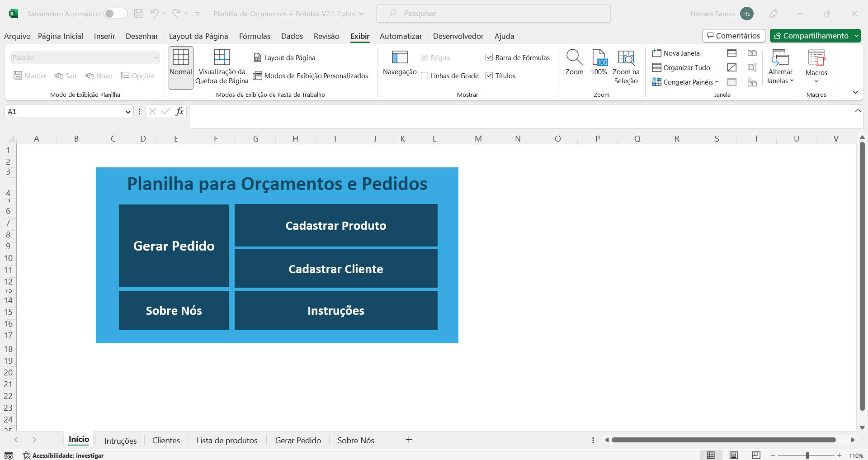Select Normal view mode
This screenshot has width=868, height=460.
181,67
